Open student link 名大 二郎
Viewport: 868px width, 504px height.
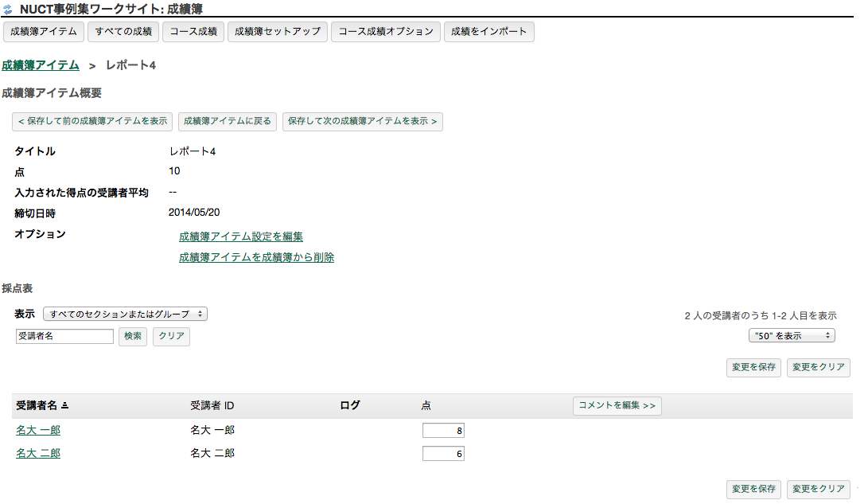tap(38, 453)
